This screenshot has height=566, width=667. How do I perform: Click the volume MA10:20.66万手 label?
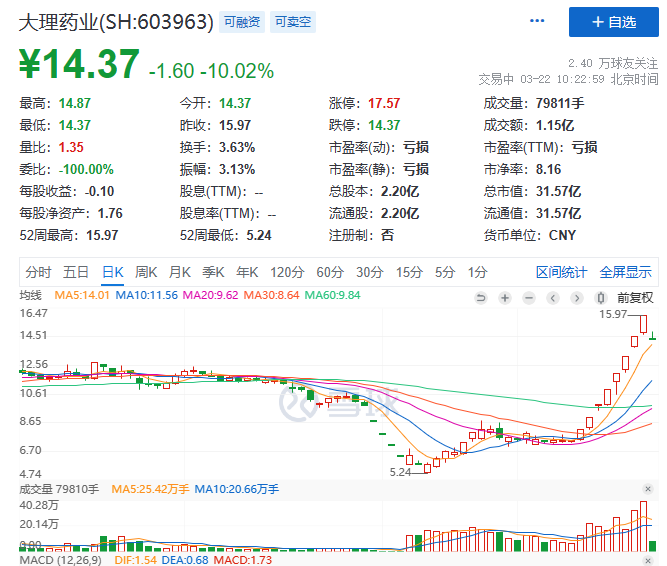click(237, 489)
